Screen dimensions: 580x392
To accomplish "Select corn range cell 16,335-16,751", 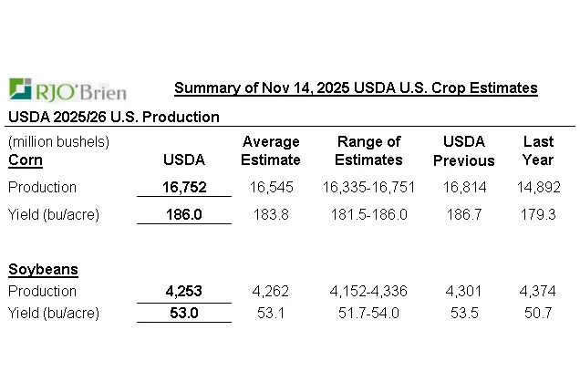I will pos(369,187).
